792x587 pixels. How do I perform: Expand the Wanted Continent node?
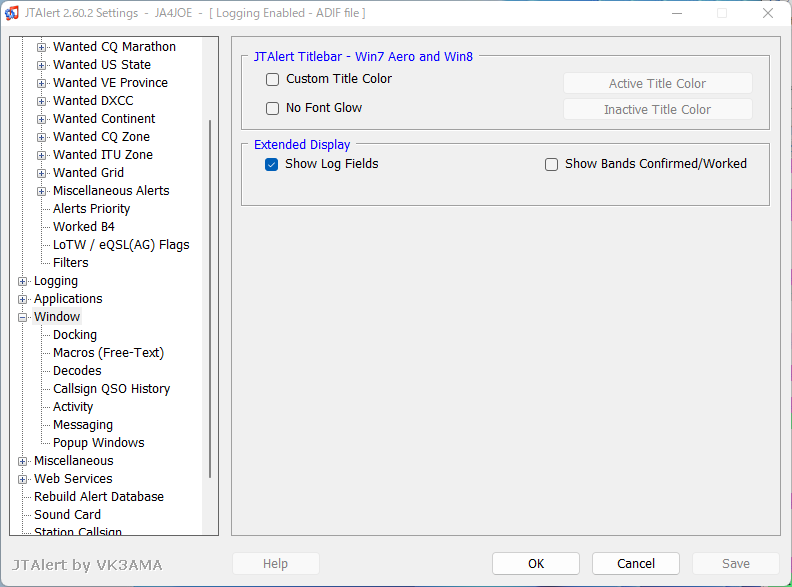(41, 119)
